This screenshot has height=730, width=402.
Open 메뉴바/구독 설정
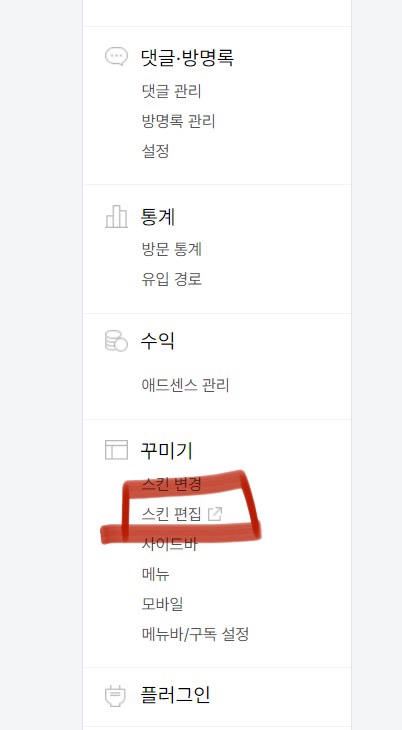[x=196, y=634]
